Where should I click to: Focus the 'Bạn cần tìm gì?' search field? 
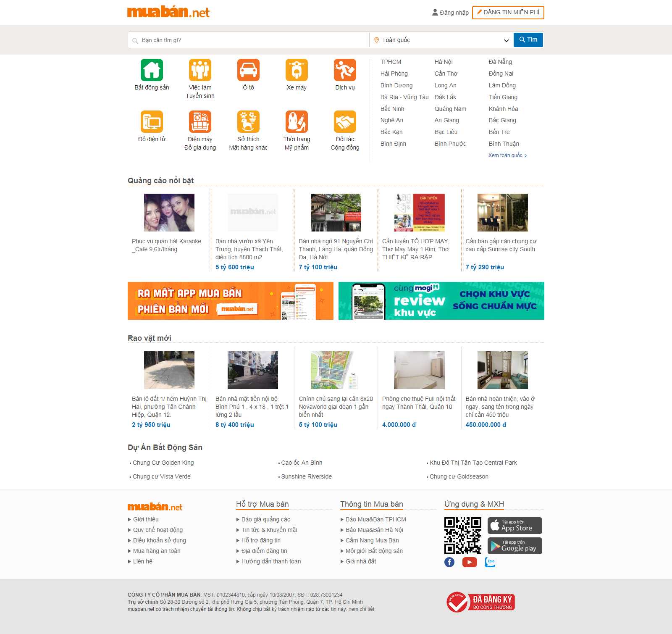click(252, 40)
